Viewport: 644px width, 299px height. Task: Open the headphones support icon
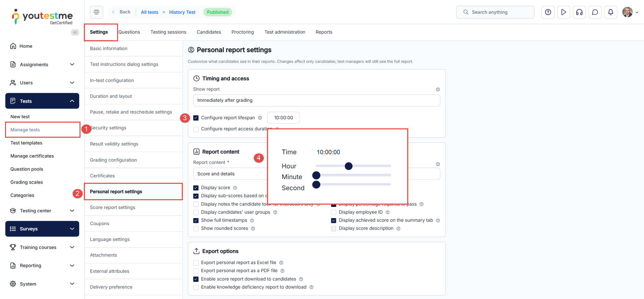coord(579,12)
